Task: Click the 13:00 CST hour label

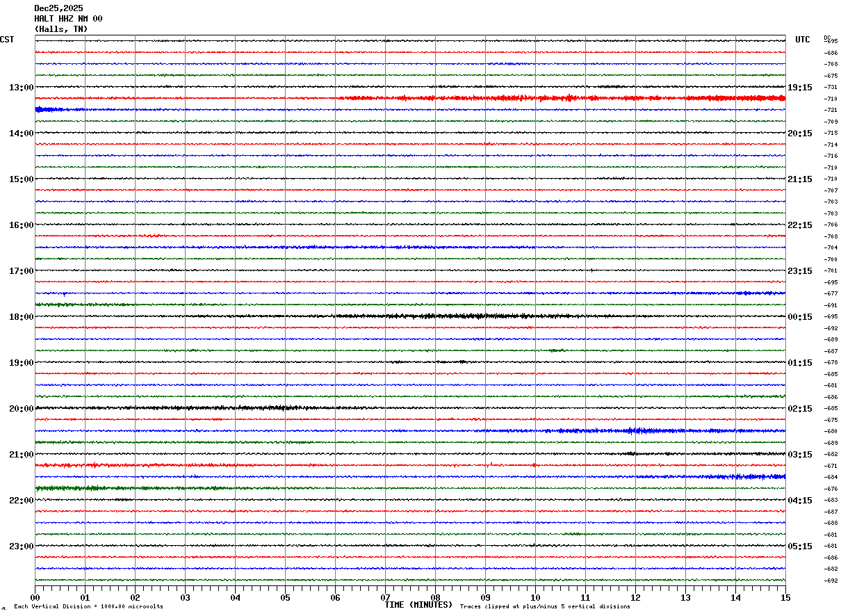Action: point(21,88)
